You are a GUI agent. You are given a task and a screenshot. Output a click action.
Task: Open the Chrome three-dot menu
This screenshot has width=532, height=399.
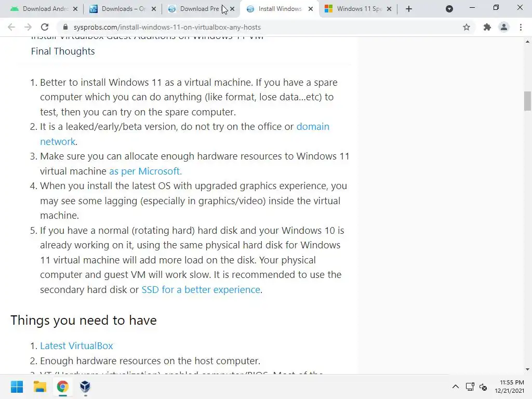click(x=521, y=27)
